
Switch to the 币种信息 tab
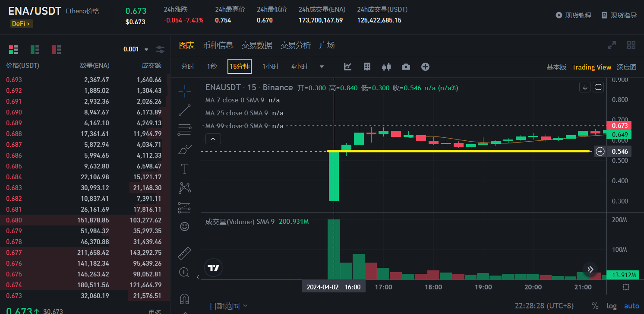(218, 45)
